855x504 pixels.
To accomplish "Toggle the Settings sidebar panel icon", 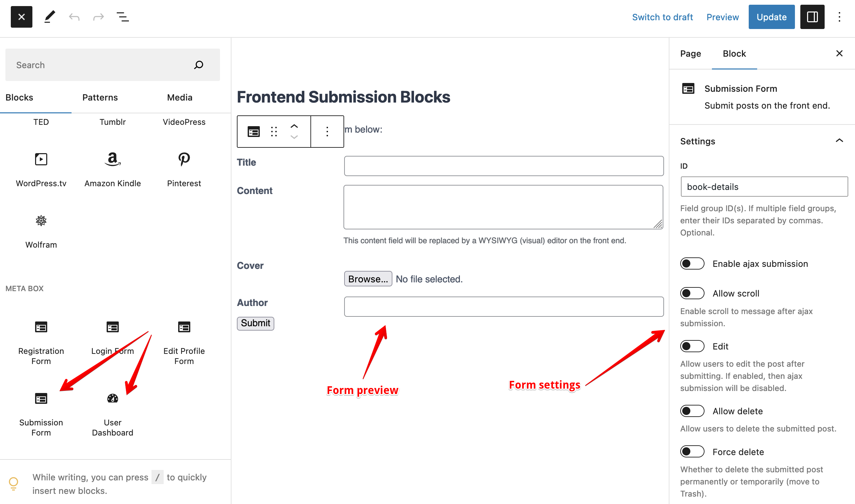I will click(812, 17).
